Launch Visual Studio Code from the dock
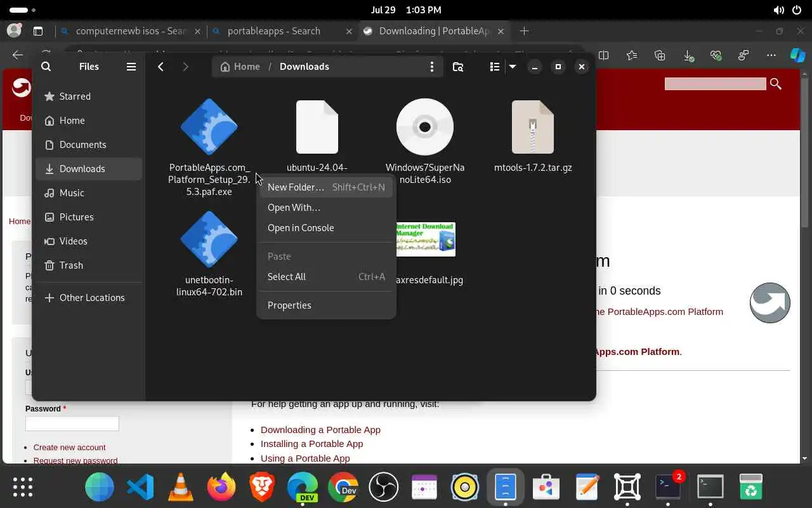This screenshot has height=508, width=812. pyautogui.click(x=140, y=487)
